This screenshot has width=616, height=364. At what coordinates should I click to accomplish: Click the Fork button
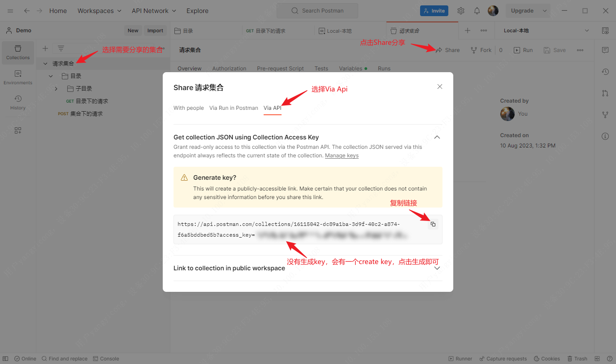coord(481,50)
